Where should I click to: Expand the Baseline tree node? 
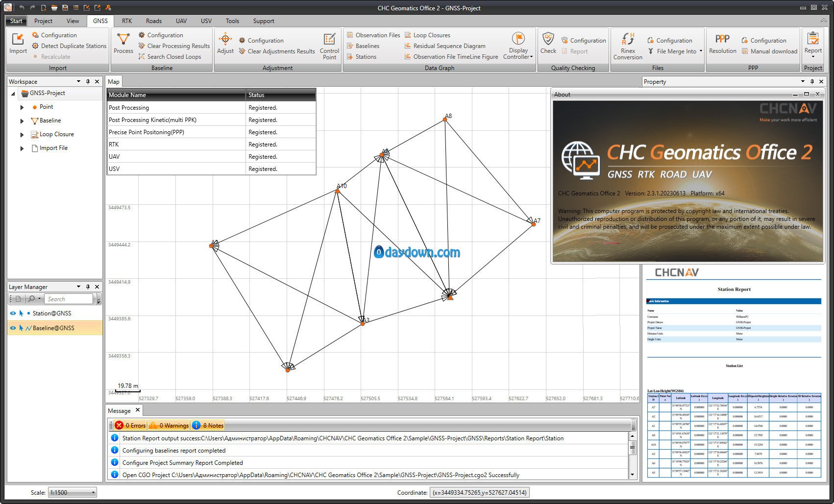[x=22, y=121]
